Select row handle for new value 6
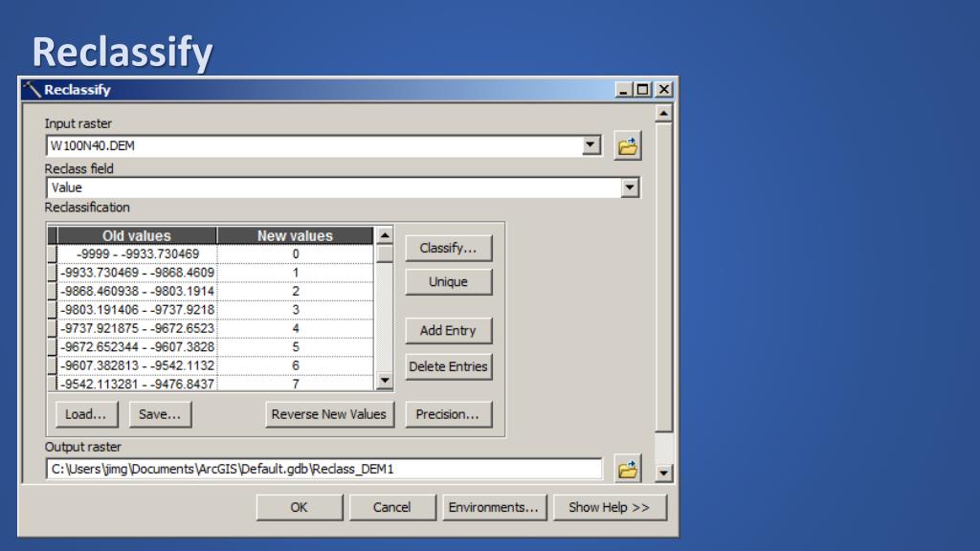Image resolution: width=980 pixels, height=551 pixels. (x=53, y=365)
